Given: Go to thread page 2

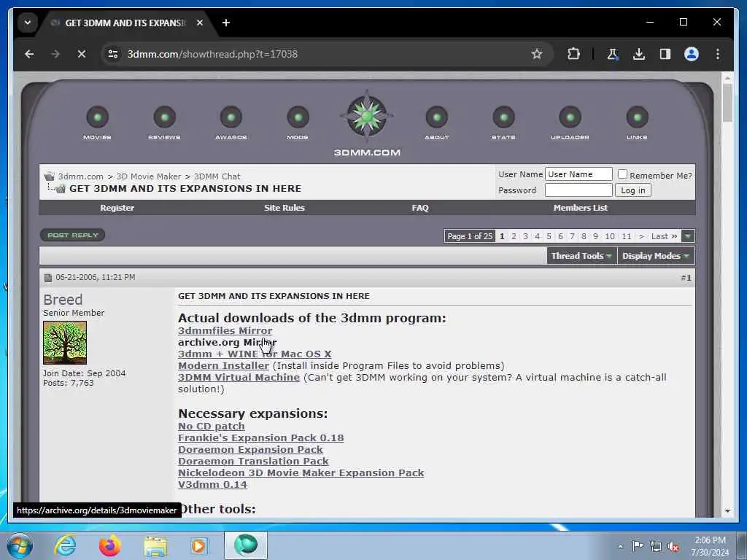Looking at the screenshot, I should click(514, 236).
